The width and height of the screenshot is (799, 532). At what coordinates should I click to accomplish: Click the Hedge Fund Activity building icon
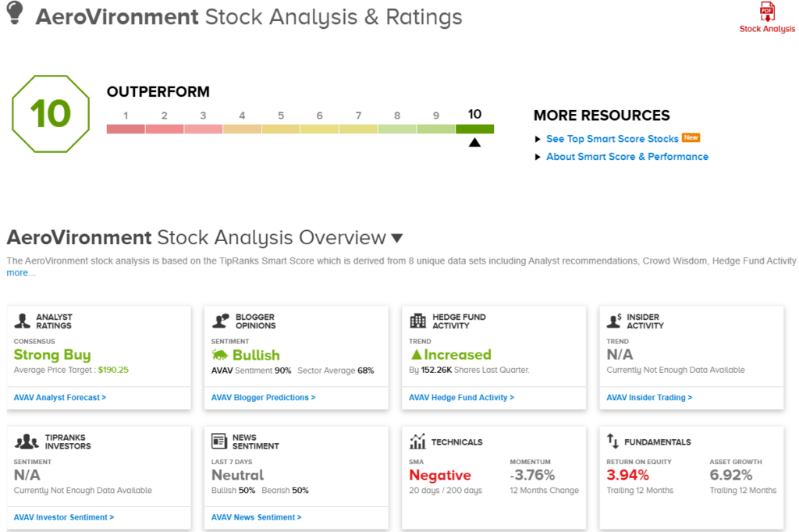point(418,321)
